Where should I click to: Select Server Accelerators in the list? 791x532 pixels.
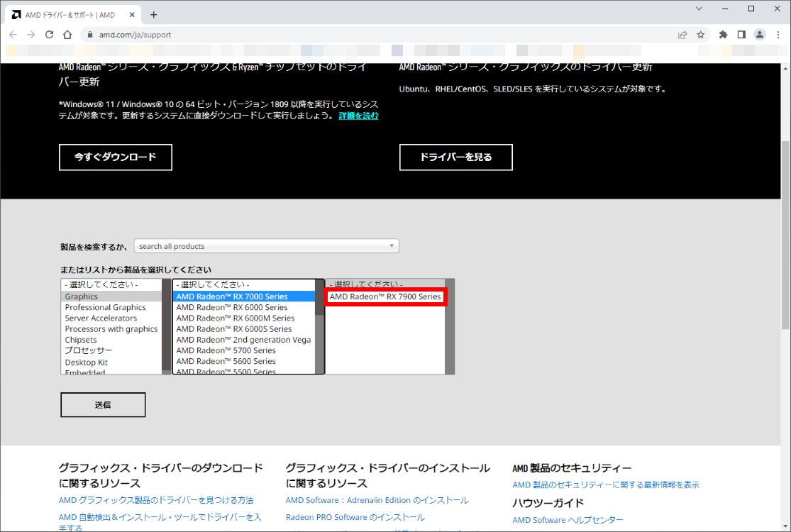(111, 318)
